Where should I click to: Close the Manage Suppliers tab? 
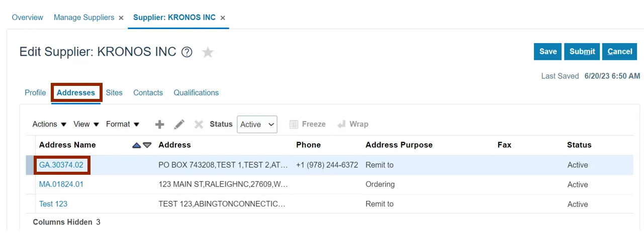pyautogui.click(x=121, y=18)
